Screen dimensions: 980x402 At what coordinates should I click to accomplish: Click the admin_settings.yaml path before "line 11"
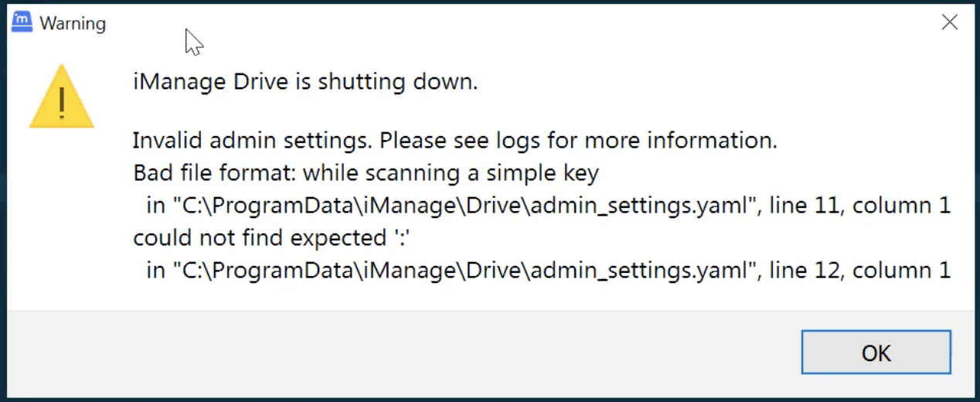(x=464, y=206)
